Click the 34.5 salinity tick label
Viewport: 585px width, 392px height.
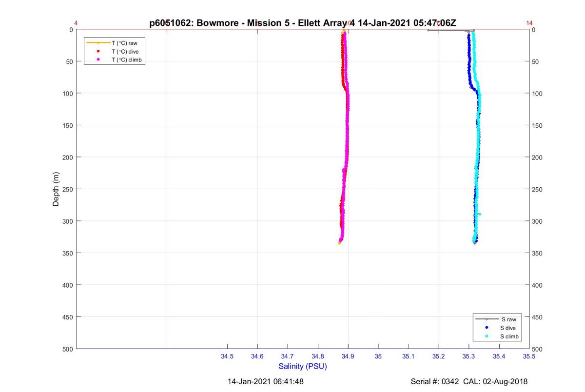tap(227, 357)
